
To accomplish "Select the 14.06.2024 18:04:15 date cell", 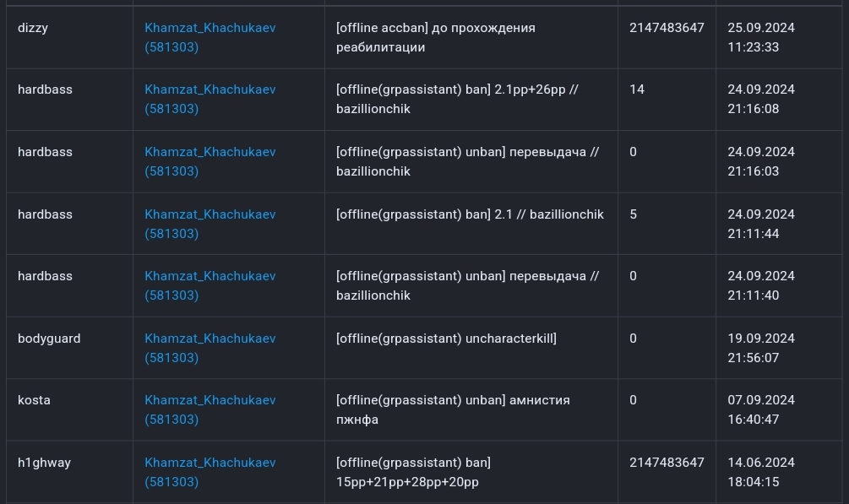I will pos(760,472).
